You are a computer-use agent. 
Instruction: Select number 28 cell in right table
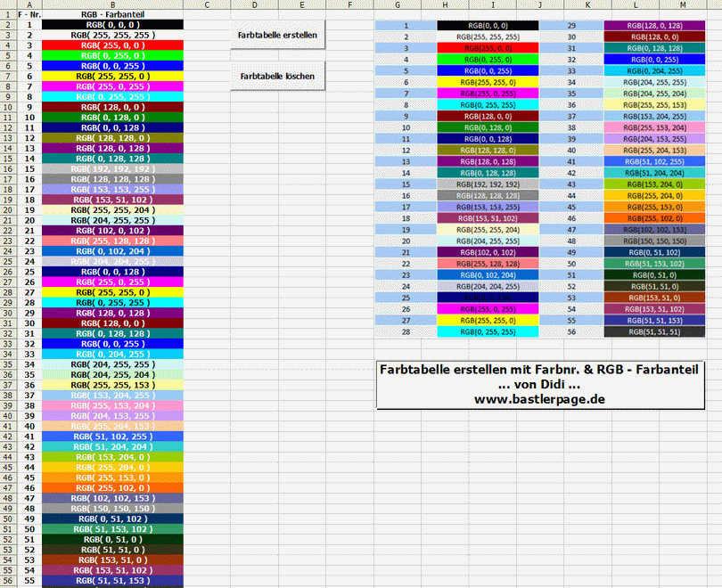406,332
